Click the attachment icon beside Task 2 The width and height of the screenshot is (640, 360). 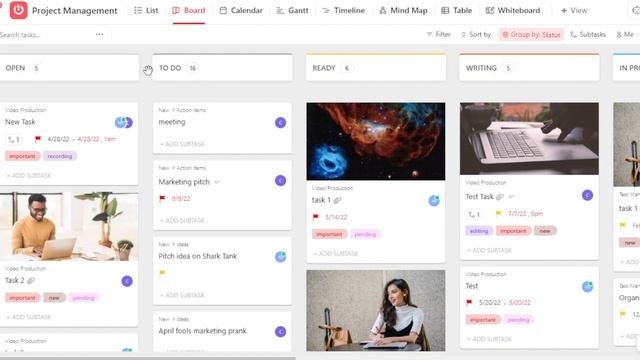point(31,280)
